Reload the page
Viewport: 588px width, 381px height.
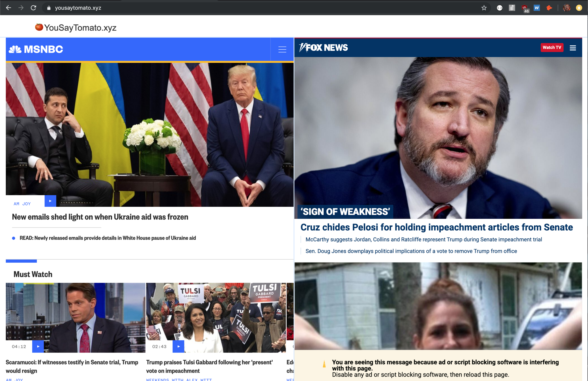pyautogui.click(x=33, y=8)
